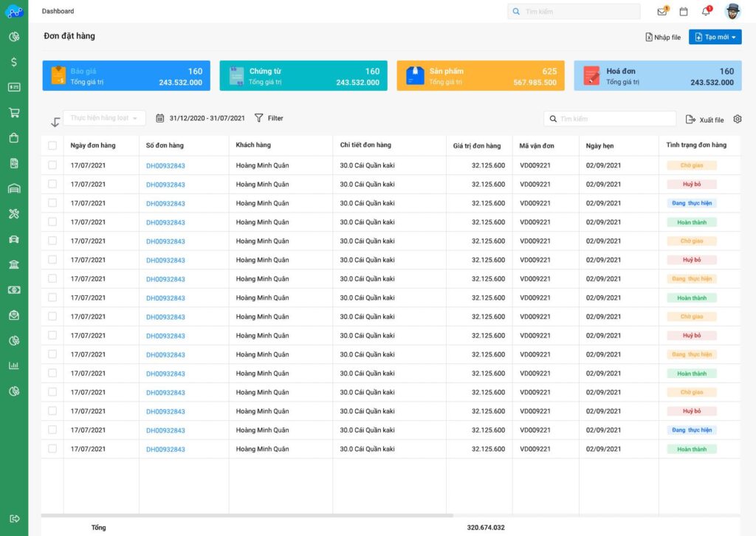Click the logout icon in sidebar

pos(14,518)
